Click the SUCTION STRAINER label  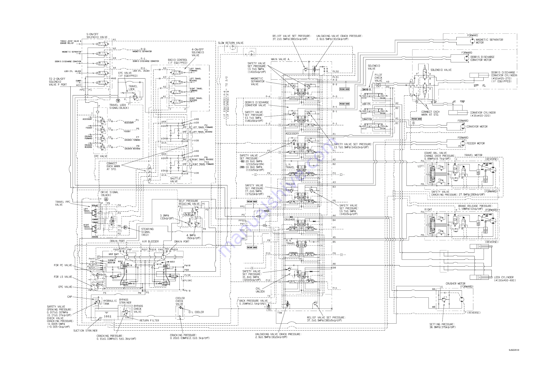85,331
